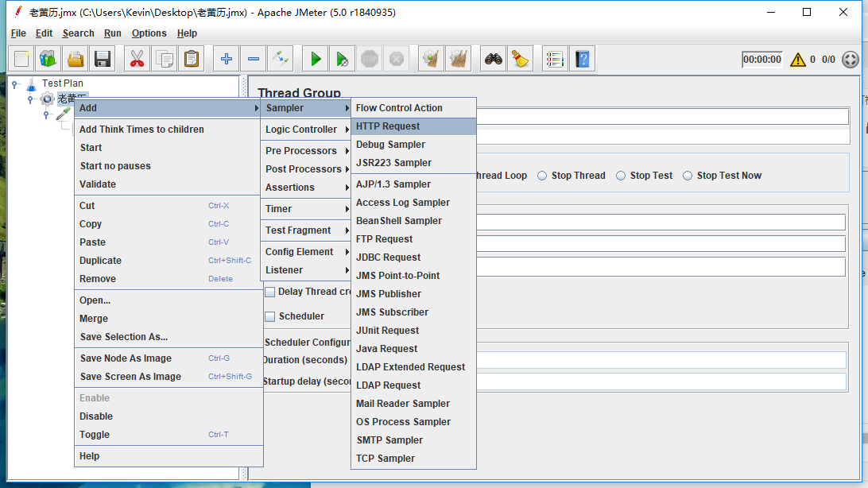Choose JDBC Request menu item
This screenshot has width=868, height=488.
coord(413,258)
